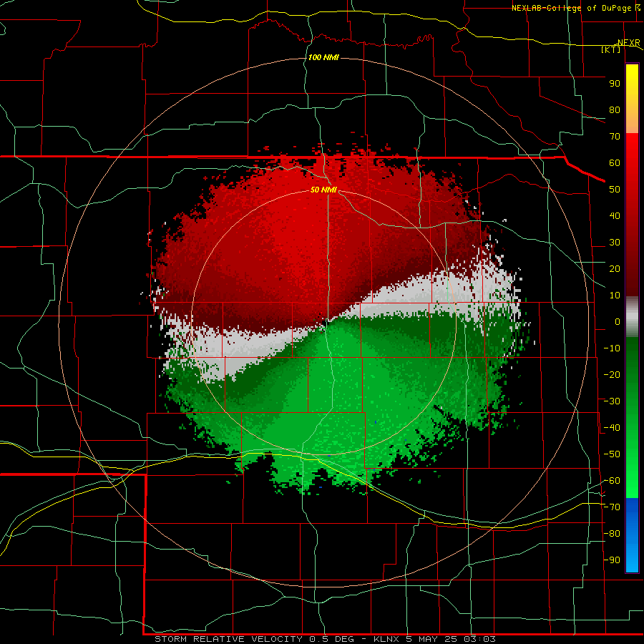Click the -30 value on the velocity scale
The image size is (644, 644).
612,401
